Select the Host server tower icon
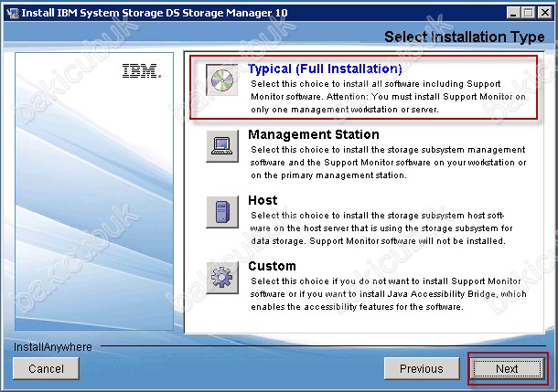Screen dimensions: 558x392 tap(222, 212)
